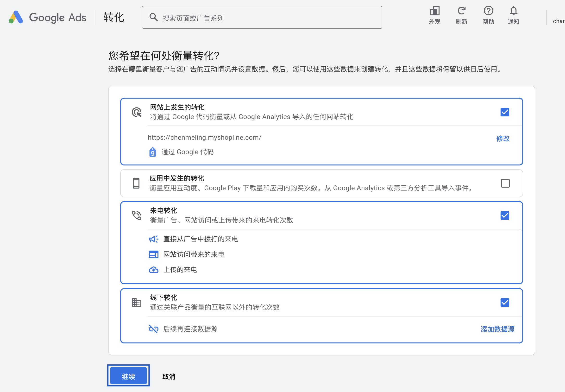Viewport: 565px width, 392px height.
Task: Click the 转化 page title
Action: tap(114, 18)
